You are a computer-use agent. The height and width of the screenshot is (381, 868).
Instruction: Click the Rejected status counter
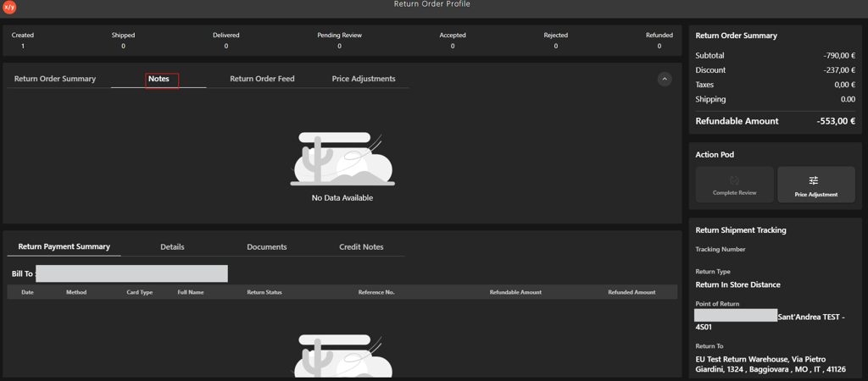pos(556,41)
